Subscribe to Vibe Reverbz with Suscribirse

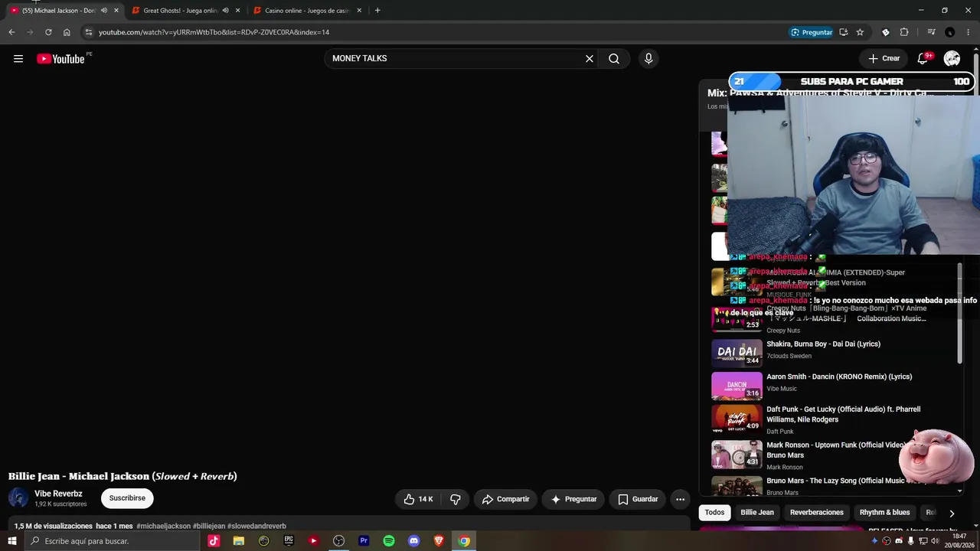pyautogui.click(x=127, y=498)
